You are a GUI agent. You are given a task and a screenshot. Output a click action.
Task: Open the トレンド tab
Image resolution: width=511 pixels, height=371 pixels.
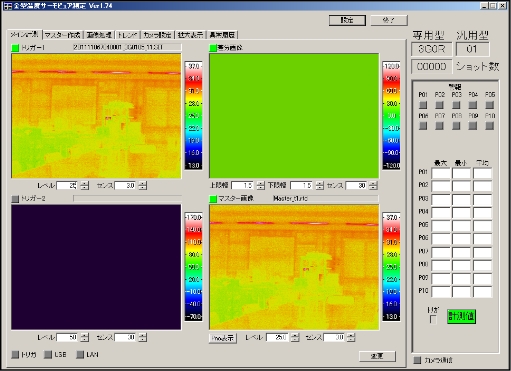point(127,35)
